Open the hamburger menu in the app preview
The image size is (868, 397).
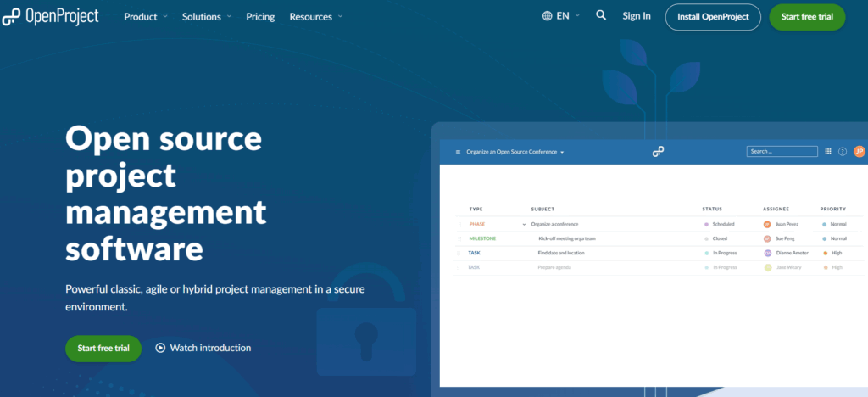pos(458,152)
